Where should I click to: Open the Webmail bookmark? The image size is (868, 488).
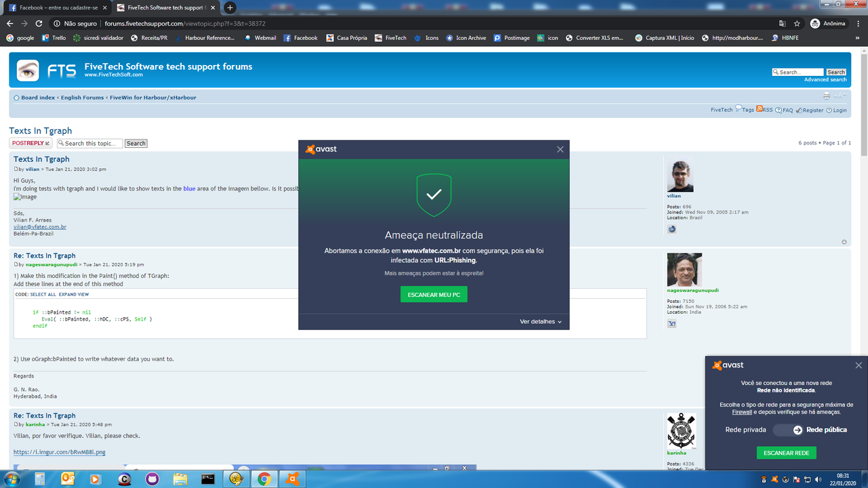pyautogui.click(x=260, y=38)
